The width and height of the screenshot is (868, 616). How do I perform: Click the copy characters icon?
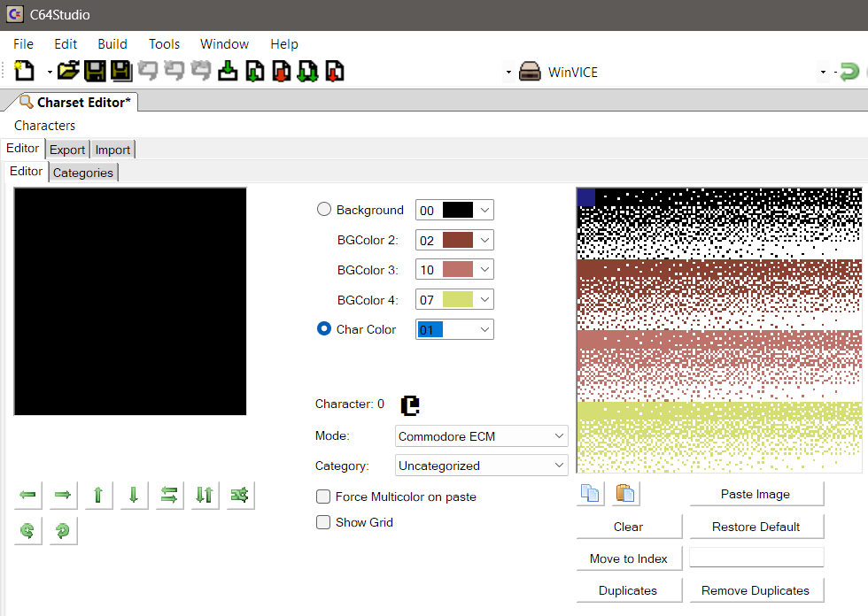[x=590, y=494]
